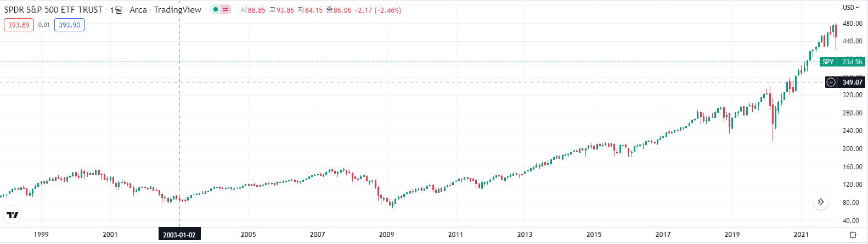Click the TradingView source label in the title
Image resolution: width=868 pixels, height=244 pixels.
pos(178,10)
